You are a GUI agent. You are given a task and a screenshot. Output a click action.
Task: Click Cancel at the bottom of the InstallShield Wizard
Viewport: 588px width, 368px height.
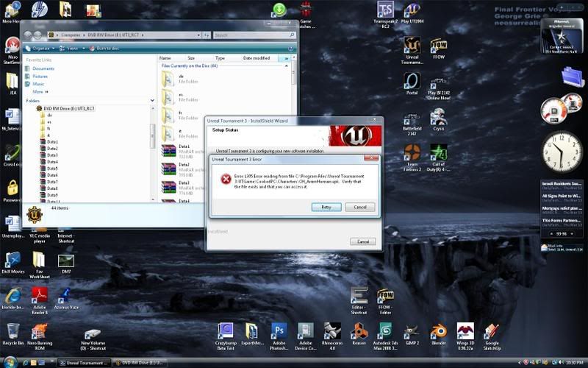tap(362, 241)
